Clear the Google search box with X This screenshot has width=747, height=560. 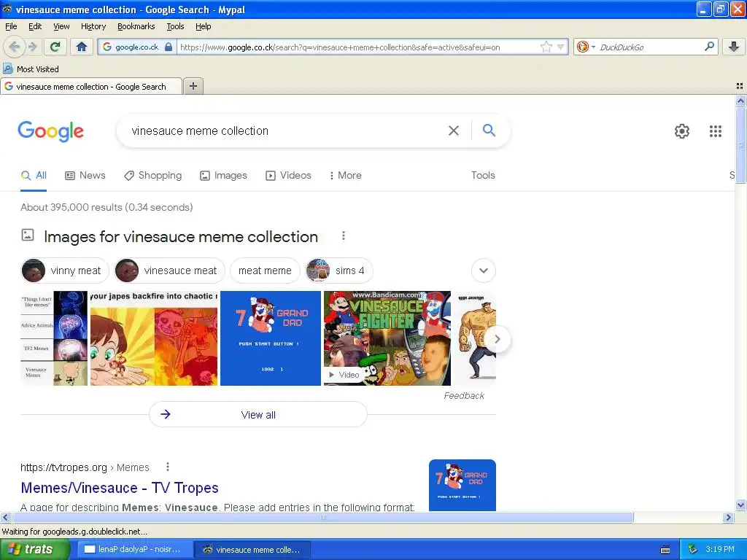454,131
